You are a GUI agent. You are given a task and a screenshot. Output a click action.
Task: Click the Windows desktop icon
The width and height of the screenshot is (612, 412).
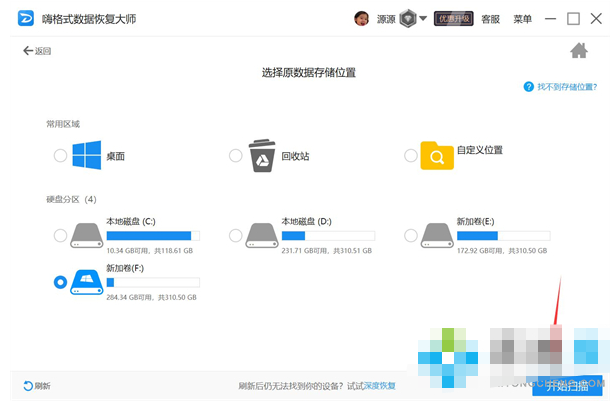point(87,155)
